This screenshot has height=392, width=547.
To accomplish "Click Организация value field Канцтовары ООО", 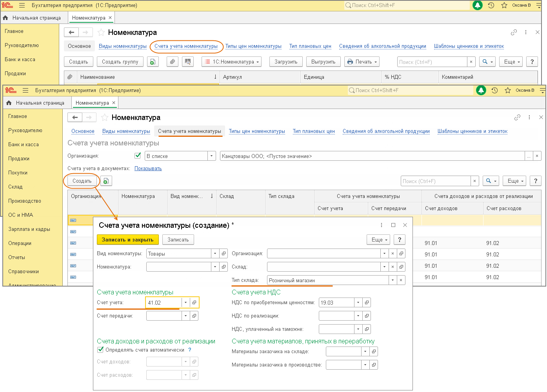I will (x=372, y=156).
